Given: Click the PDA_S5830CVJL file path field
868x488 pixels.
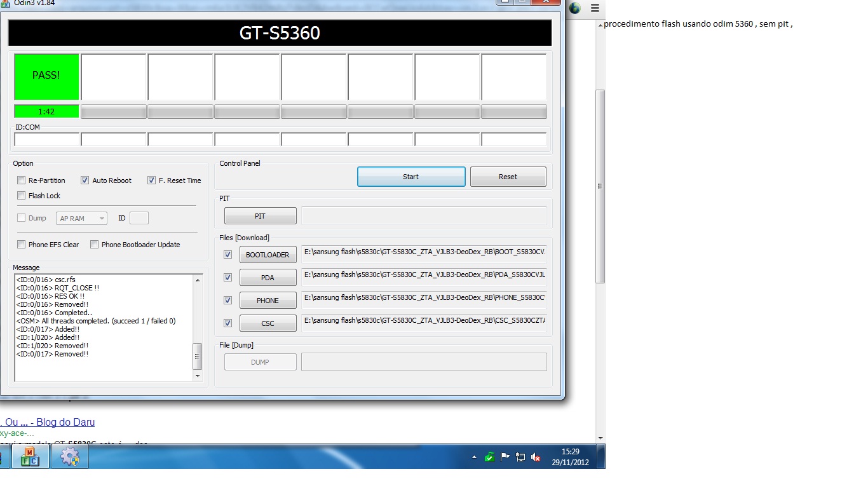Looking at the screenshot, I should (x=424, y=278).
